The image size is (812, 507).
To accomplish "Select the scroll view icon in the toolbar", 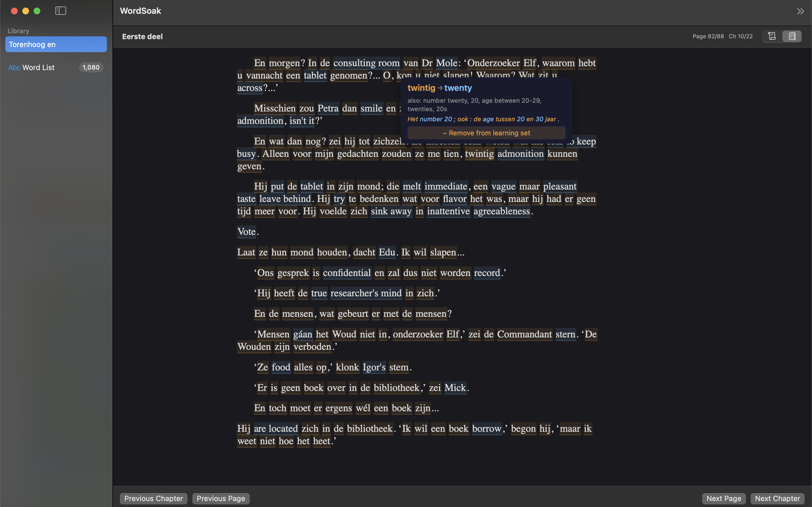I will pyautogui.click(x=771, y=36).
